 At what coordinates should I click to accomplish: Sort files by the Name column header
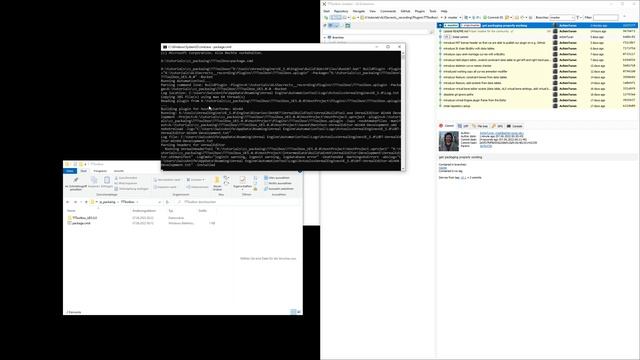[x=71, y=211]
